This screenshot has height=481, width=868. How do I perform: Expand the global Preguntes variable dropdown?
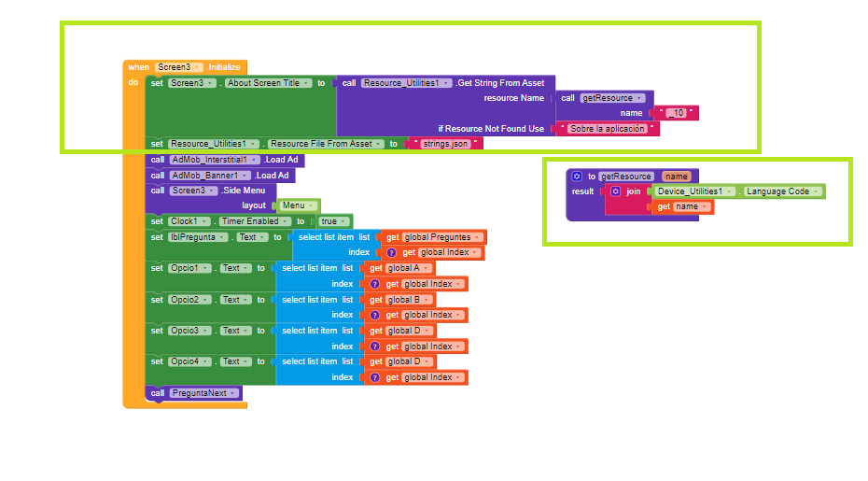click(441, 237)
